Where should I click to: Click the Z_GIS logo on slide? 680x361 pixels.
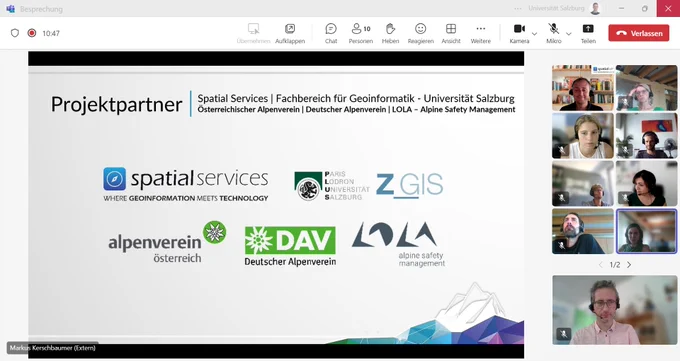409,186
